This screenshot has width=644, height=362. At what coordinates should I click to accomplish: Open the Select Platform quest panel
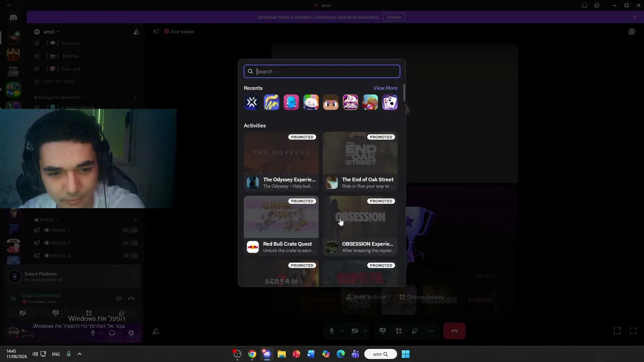[73, 277]
